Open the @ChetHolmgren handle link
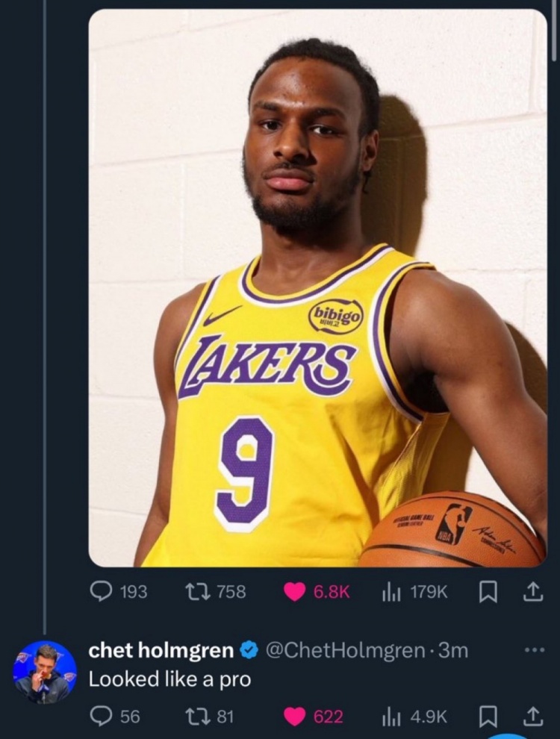 coord(346,651)
